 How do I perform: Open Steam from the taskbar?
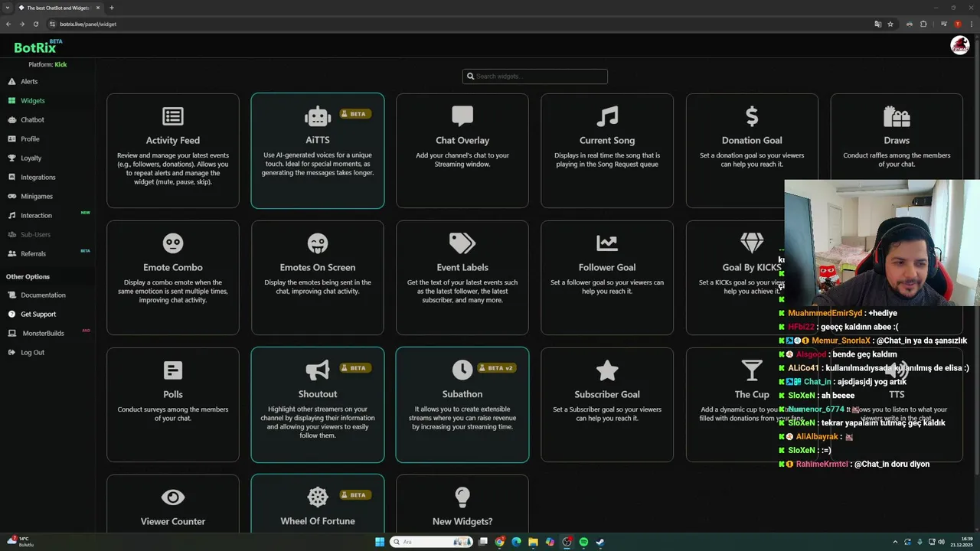pyautogui.click(x=600, y=542)
